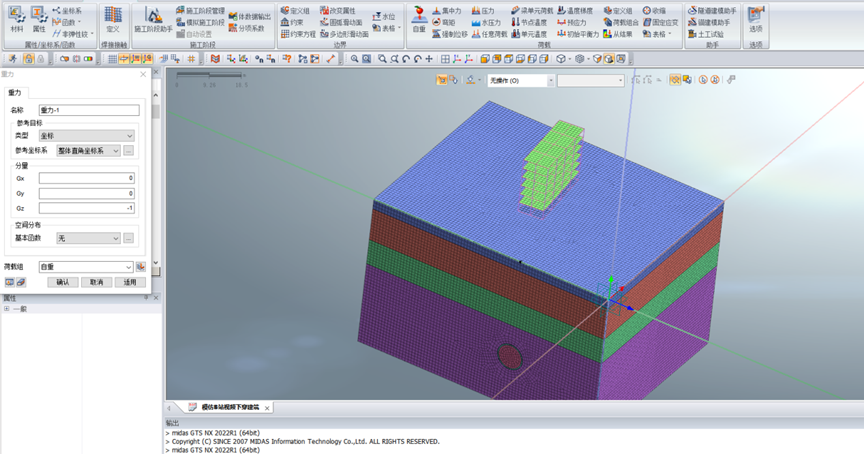
Task: Click 约束 constraint boundary tool
Action: click(x=292, y=22)
